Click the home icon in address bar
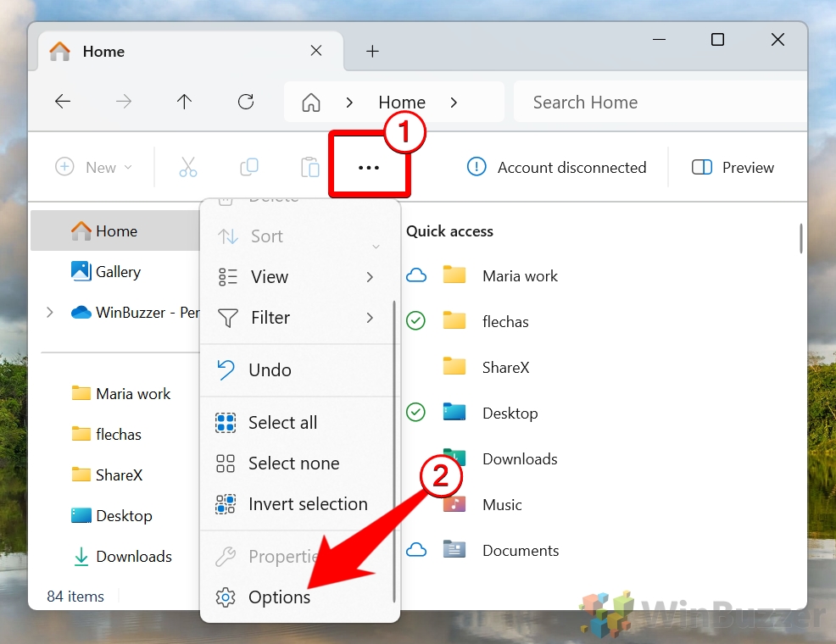The image size is (836, 644). 311,102
